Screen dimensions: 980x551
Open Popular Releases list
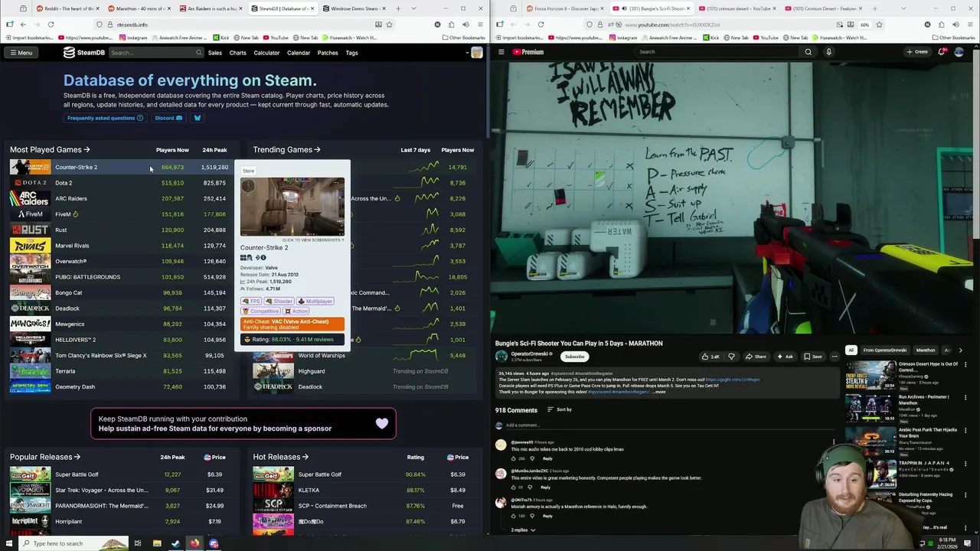click(44, 457)
